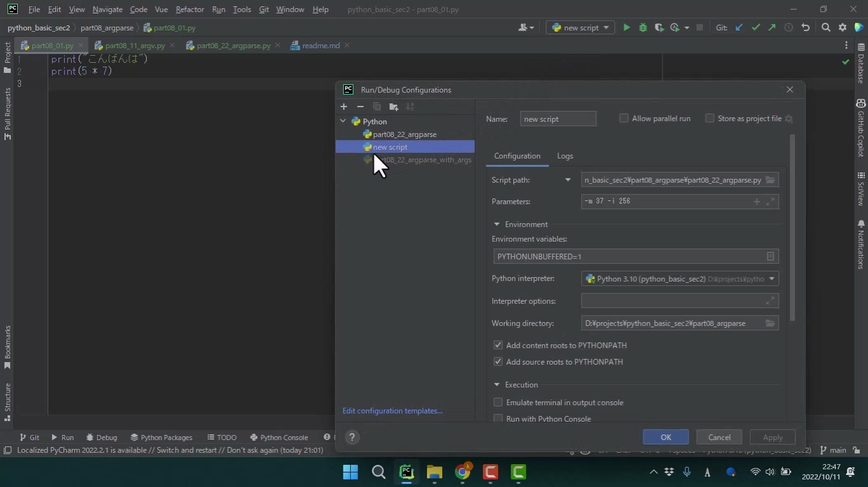Image resolution: width=868 pixels, height=487 pixels.
Task: Open the browse folder icon for Script path
Action: pos(770,180)
